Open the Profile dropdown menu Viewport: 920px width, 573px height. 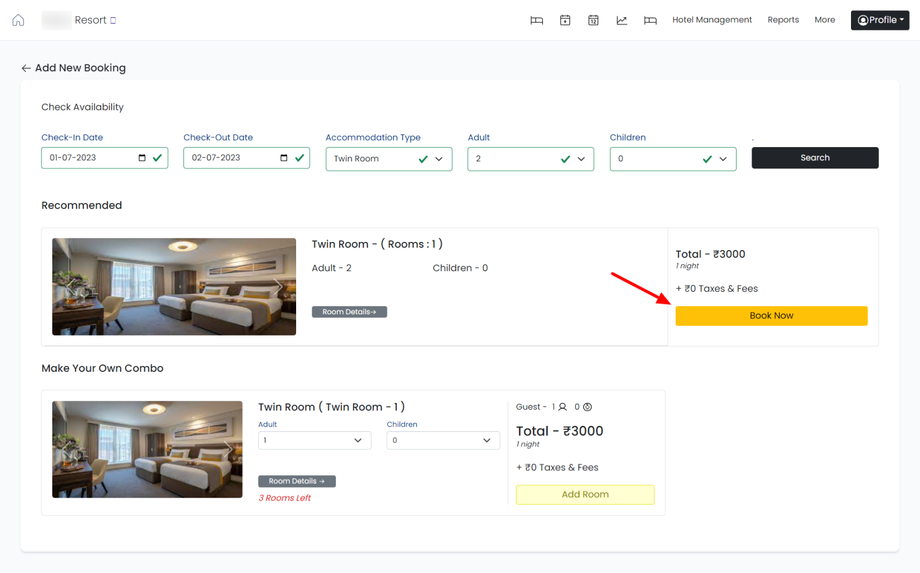pos(880,20)
